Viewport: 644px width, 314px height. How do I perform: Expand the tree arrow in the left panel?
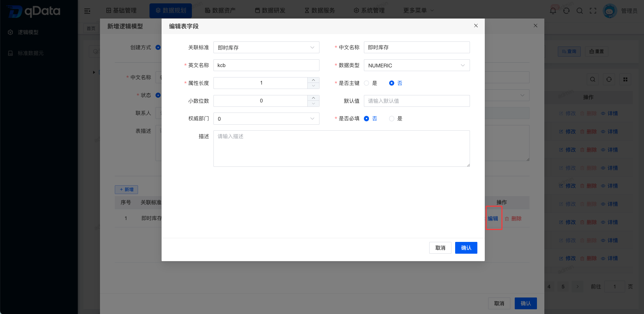click(x=94, y=72)
